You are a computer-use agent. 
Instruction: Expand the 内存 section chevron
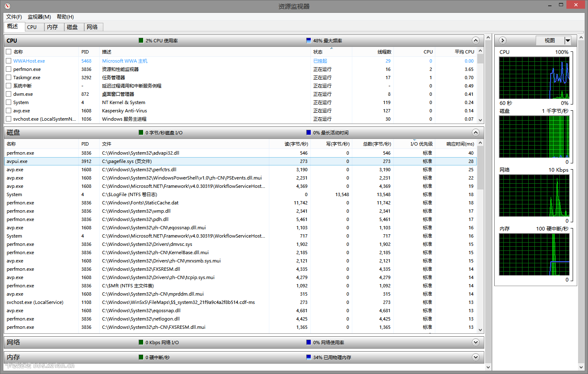pos(476,357)
